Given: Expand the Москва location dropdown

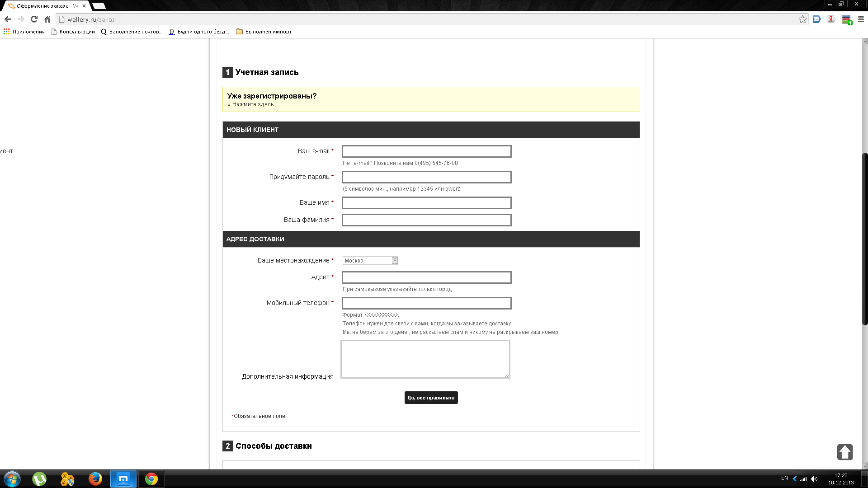Looking at the screenshot, I should [x=395, y=261].
